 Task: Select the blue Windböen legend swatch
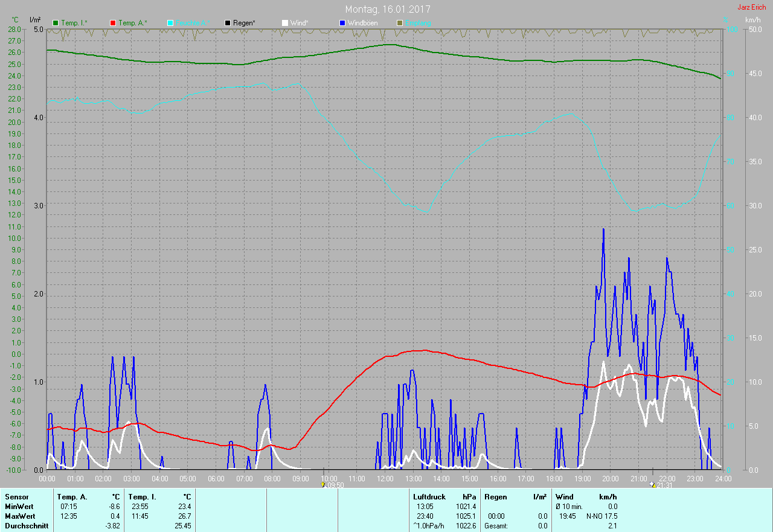tap(342, 23)
